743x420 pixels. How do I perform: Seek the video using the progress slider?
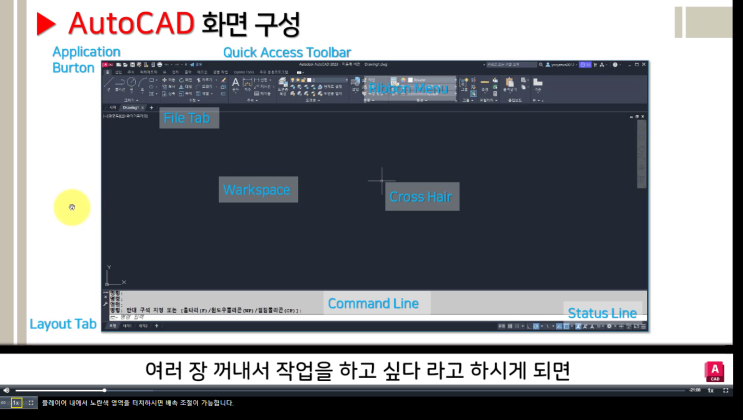click(x=351, y=390)
